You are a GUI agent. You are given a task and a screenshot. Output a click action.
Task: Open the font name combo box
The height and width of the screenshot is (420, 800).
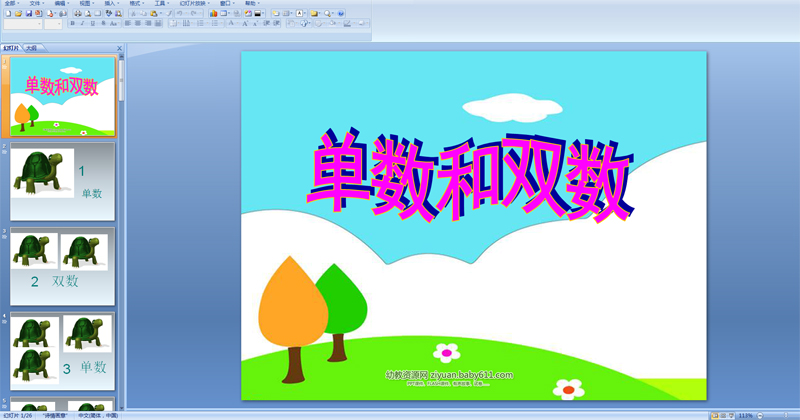coord(22,24)
